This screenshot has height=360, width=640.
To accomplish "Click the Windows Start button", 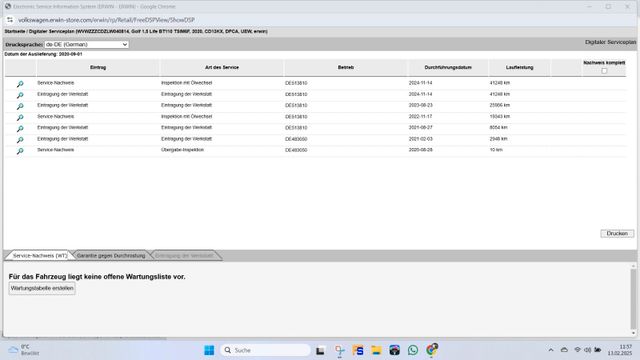I will [x=209, y=350].
